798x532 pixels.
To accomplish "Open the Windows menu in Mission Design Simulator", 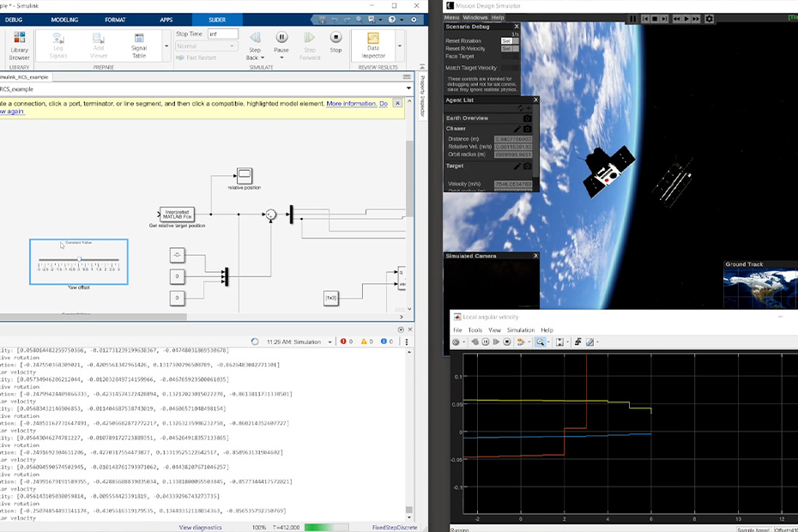I will (x=475, y=17).
